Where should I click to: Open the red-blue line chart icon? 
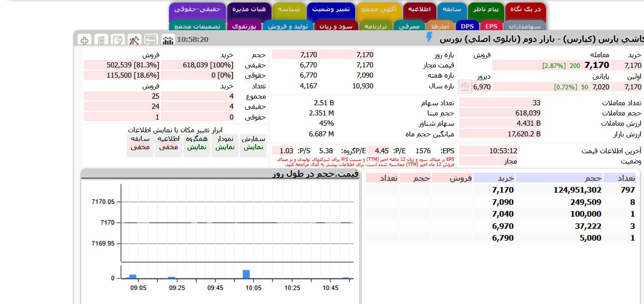134,39
